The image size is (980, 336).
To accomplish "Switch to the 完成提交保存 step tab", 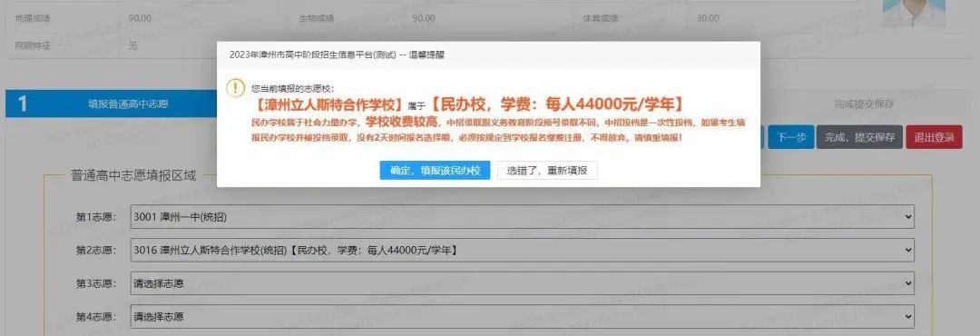I will 864,104.
